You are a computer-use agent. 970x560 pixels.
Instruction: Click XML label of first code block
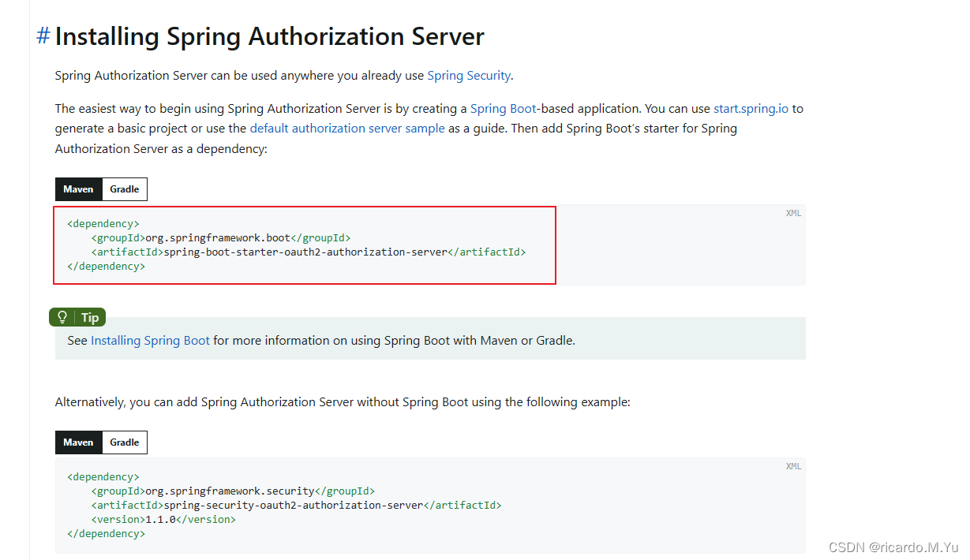click(793, 213)
